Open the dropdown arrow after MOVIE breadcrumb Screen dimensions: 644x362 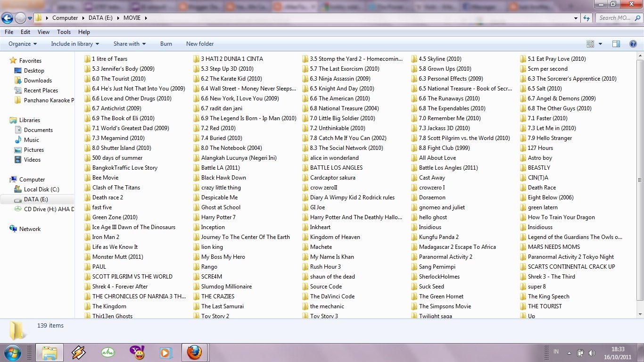pyautogui.click(x=146, y=18)
